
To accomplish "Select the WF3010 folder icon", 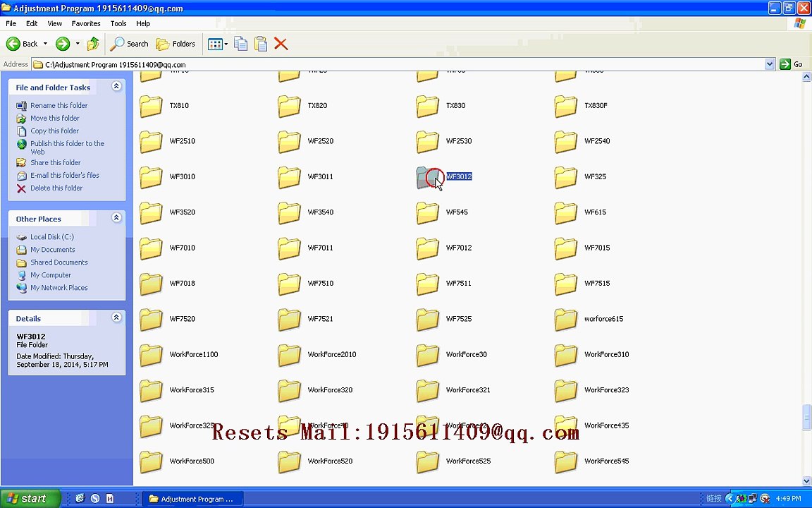I will 152,177.
